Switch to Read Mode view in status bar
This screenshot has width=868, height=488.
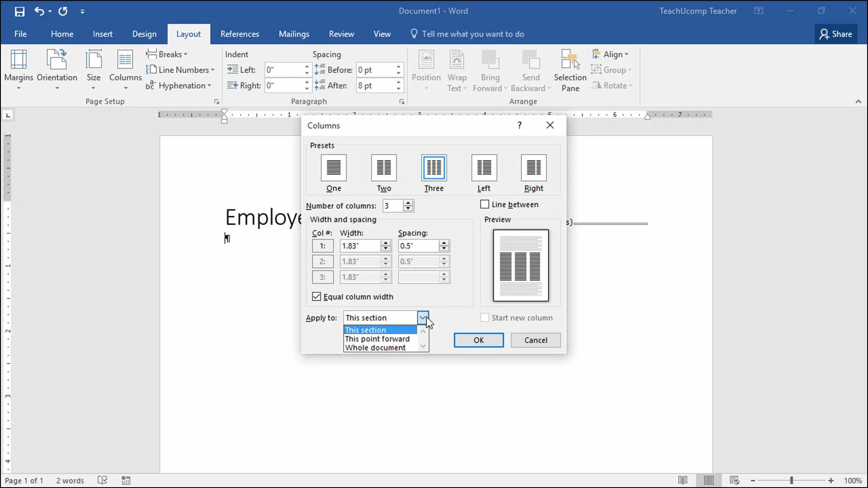coord(683,480)
